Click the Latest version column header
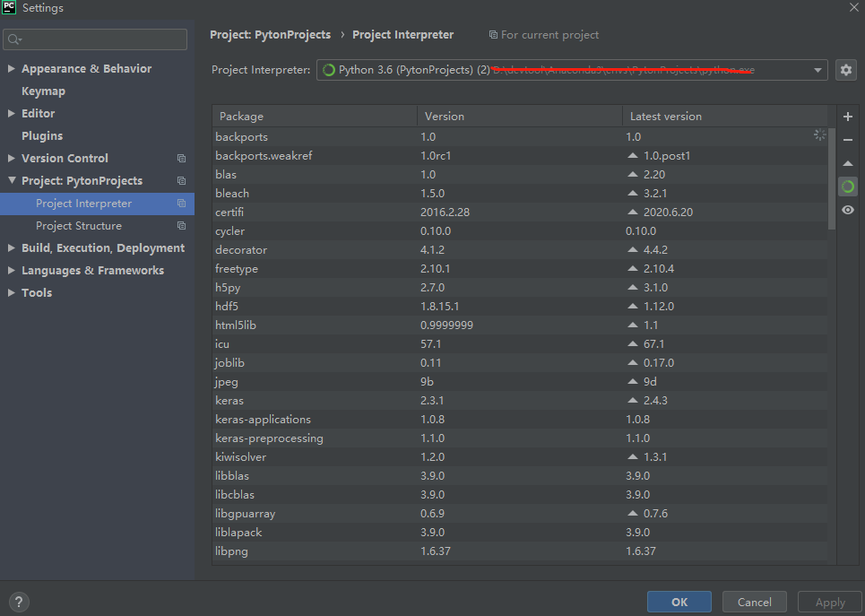The width and height of the screenshot is (865, 616). click(725, 117)
